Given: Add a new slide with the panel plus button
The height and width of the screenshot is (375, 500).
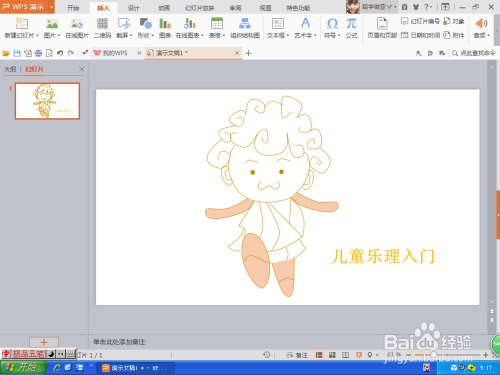Looking at the screenshot, I should pos(44,342).
